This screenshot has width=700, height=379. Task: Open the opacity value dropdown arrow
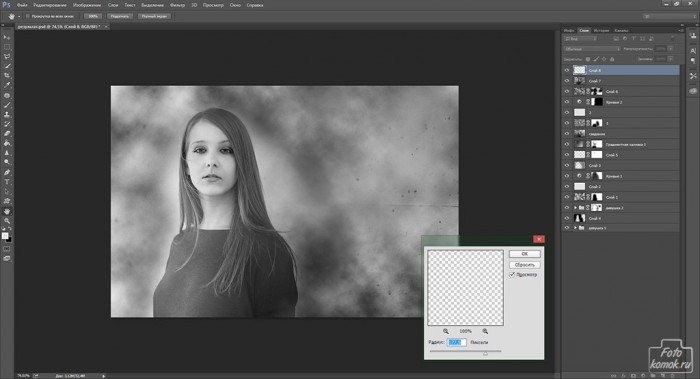(x=671, y=49)
